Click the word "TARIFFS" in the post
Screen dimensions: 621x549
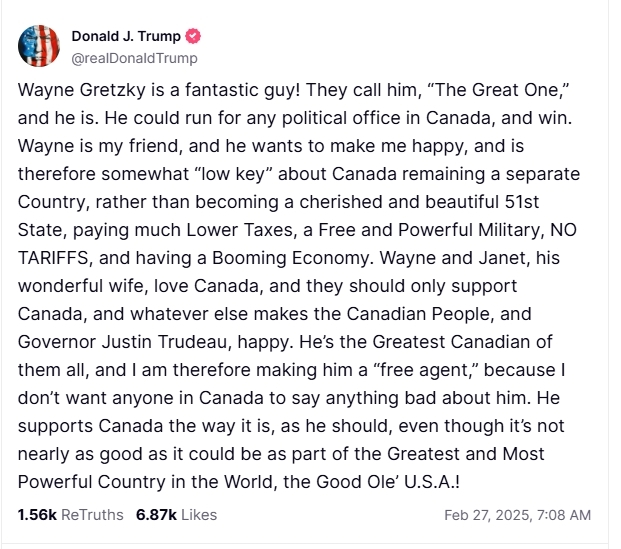click(x=53, y=258)
